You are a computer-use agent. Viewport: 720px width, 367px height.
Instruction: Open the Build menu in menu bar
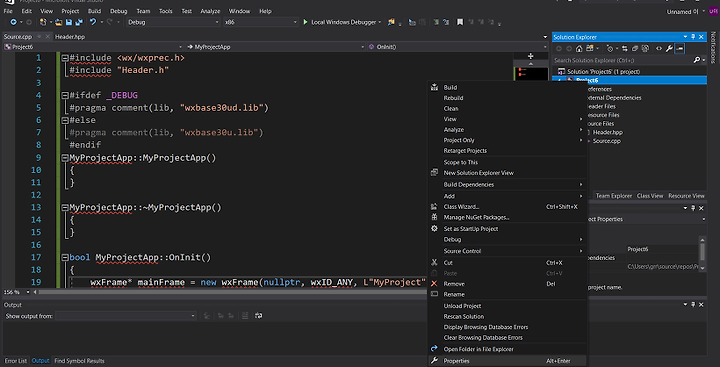94,11
